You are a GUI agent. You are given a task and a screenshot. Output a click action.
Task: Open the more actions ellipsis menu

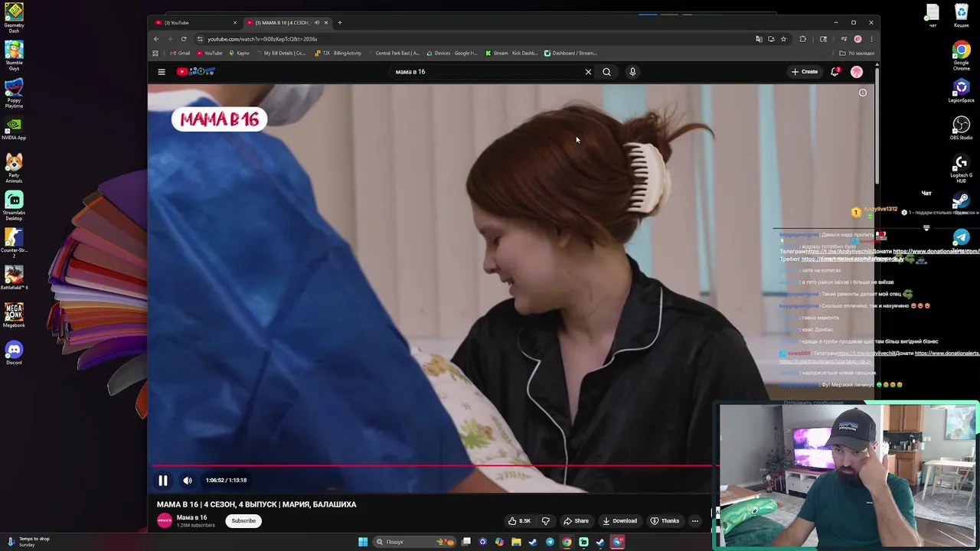pyautogui.click(x=695, y=521)
